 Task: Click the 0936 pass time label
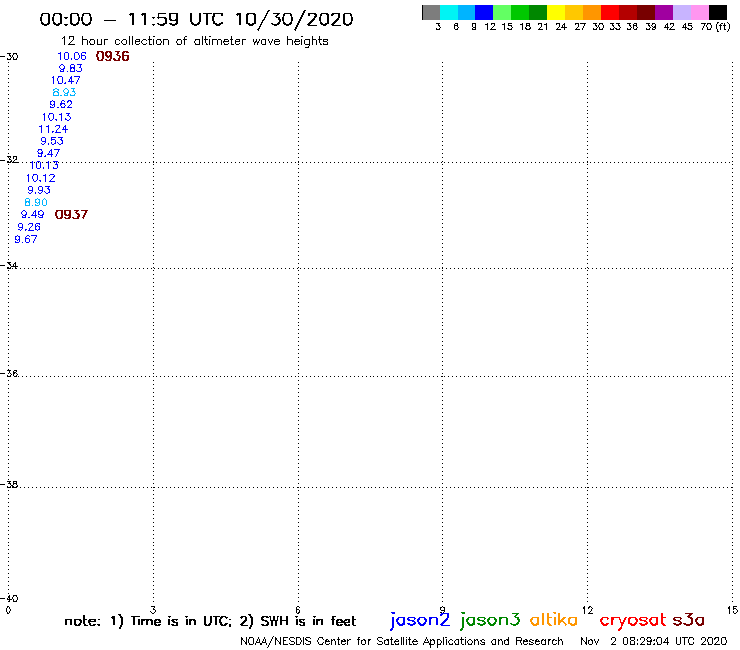coord(112,56)
